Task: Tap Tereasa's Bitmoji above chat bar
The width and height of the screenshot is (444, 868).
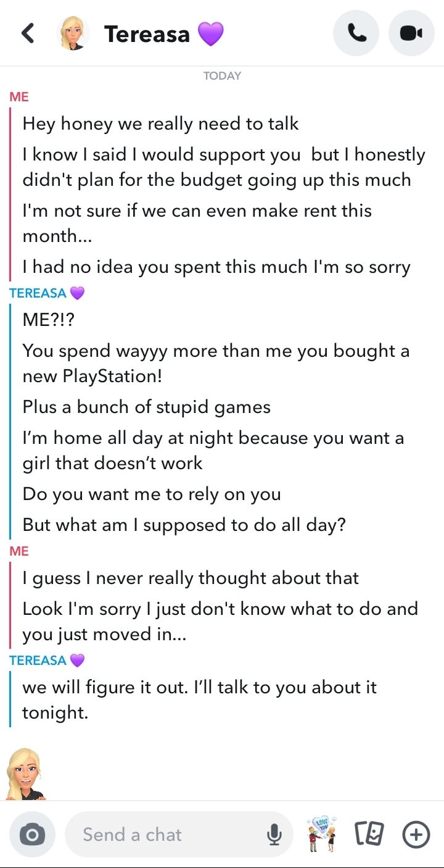Action: click(x=26, y=774)
